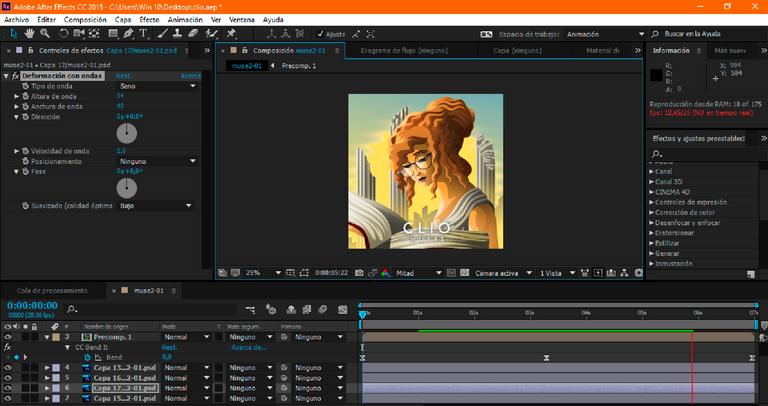
Task: Hide the Capa 17 layer eye
Action: (7, 388)
